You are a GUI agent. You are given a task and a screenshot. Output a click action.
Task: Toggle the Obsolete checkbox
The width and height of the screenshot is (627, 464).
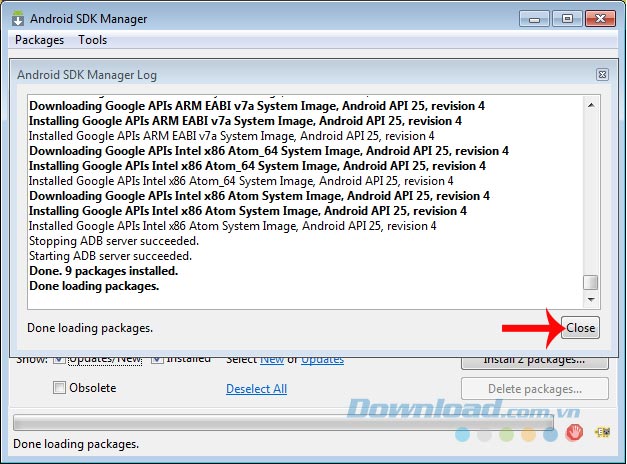(59, 388)
